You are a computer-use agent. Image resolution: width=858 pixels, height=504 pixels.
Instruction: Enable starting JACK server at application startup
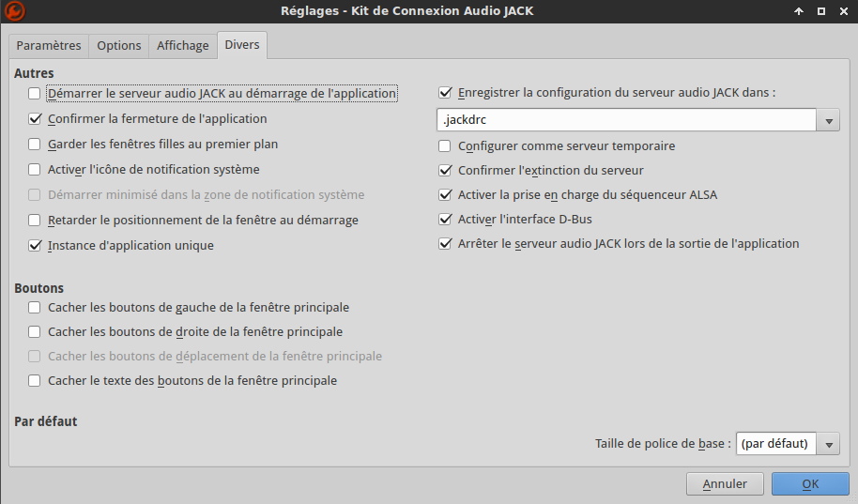pos(35,94)
